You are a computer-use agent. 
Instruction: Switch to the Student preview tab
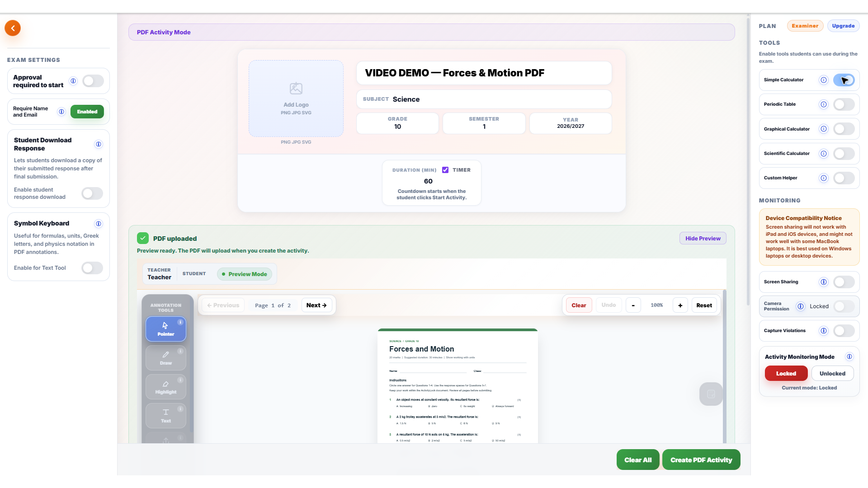[194, 274]
